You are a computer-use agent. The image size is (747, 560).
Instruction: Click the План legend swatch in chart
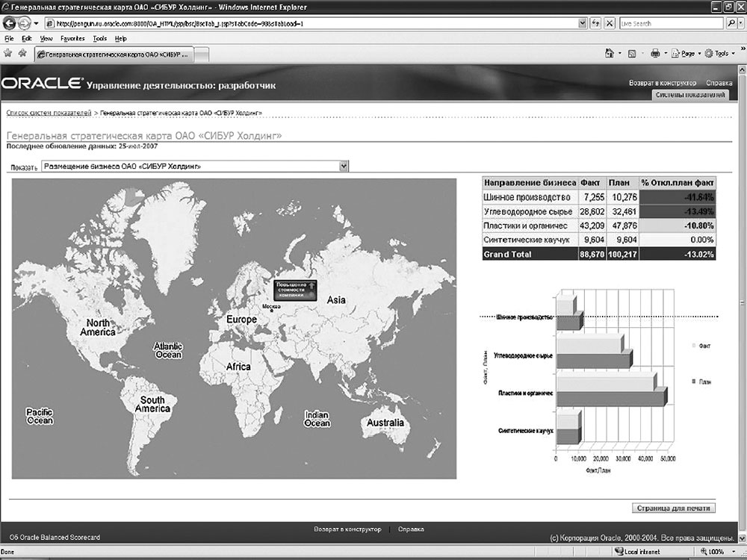[692, 382]
